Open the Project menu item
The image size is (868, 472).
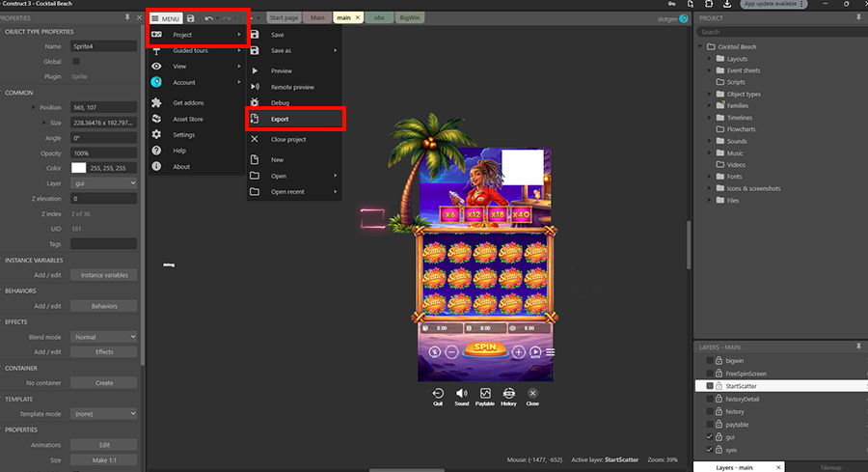[197, 35]
